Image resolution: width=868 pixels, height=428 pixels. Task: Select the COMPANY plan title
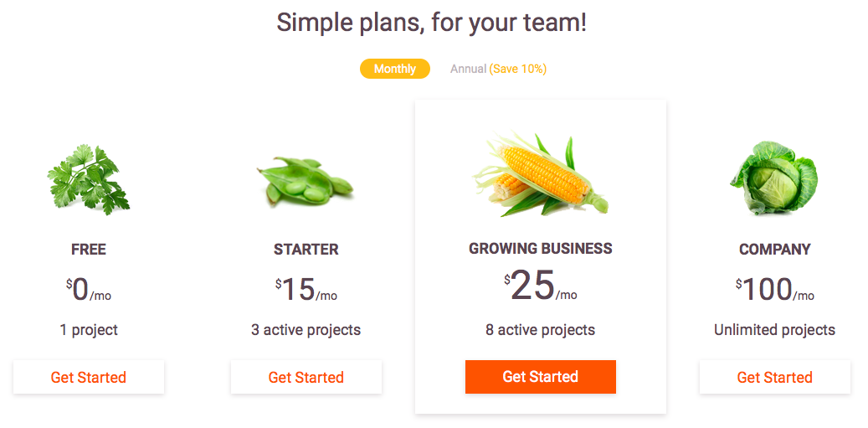click(774, 250)
